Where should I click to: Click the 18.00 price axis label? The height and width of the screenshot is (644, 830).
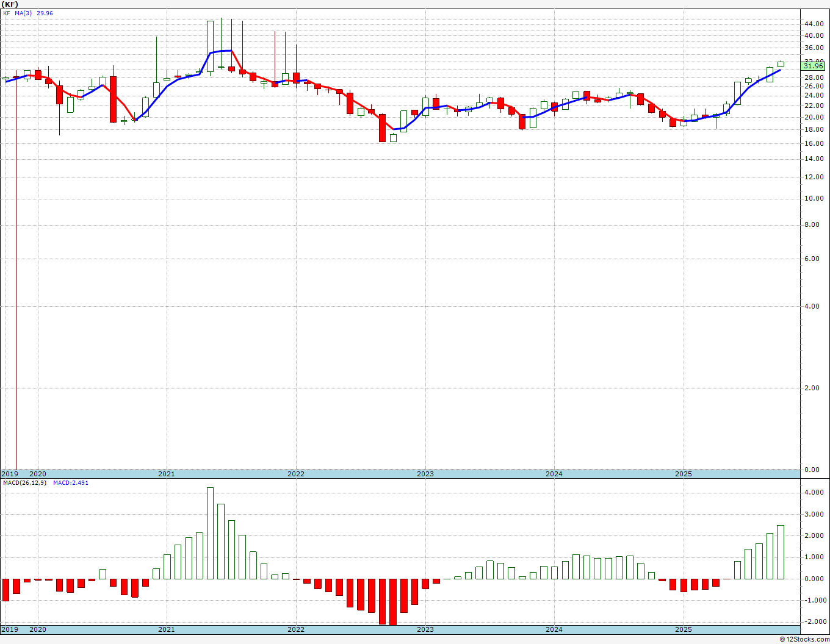point(814,129)
